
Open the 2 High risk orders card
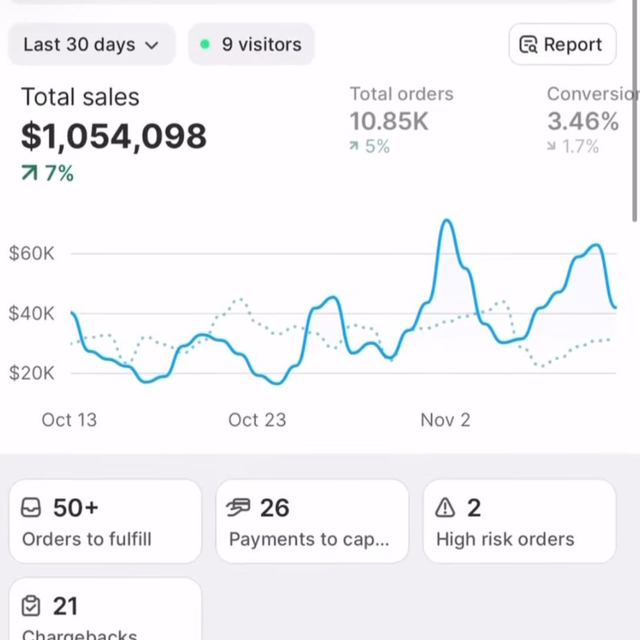point(519,522)
